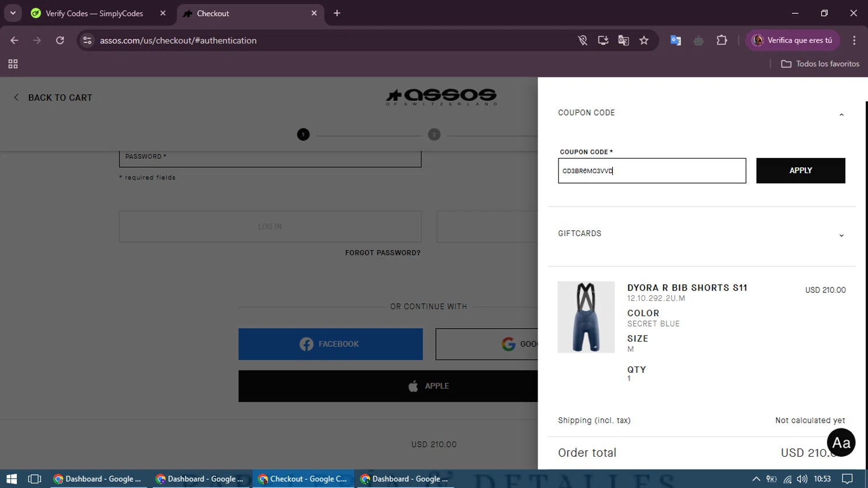
Task: Switch to Verify Codes SimplyCodes tab
Action: tap(94, 13)
